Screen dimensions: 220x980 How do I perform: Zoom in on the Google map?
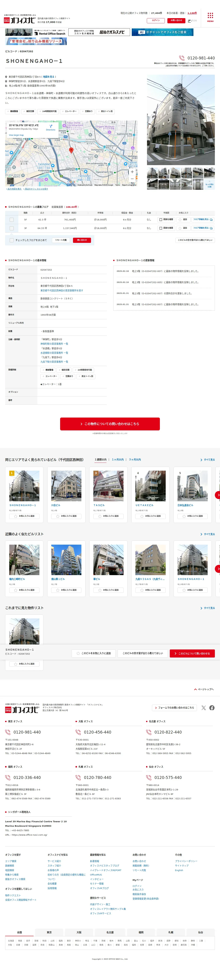[132, 172]
